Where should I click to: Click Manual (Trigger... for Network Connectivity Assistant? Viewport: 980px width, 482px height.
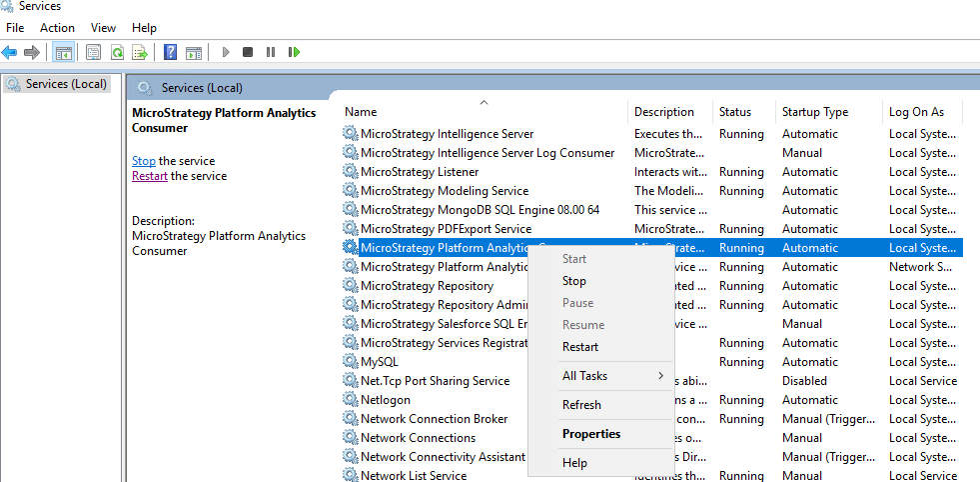coord(828,457)
